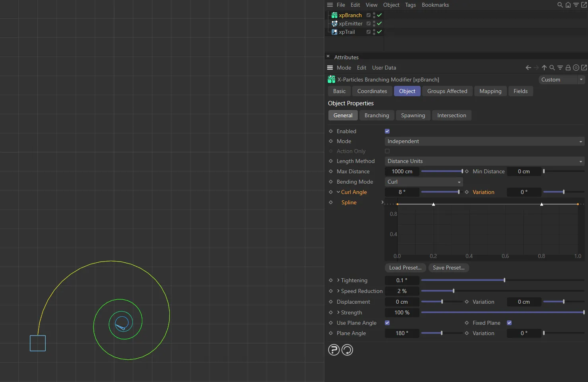Image resolution: width=588 pixels, height=382 pixels.
Task: Click the Save Preset button
Action: (x=448, y=268)
